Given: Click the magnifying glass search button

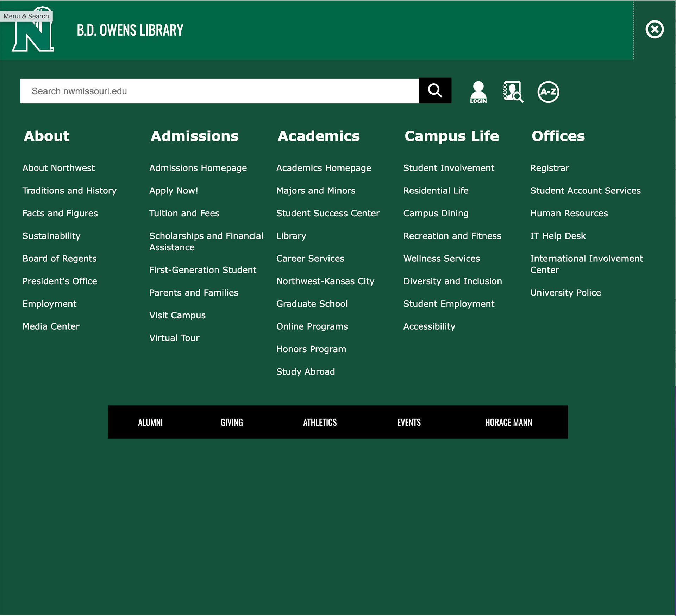Looking at the screenshot, I should point(435,91).
